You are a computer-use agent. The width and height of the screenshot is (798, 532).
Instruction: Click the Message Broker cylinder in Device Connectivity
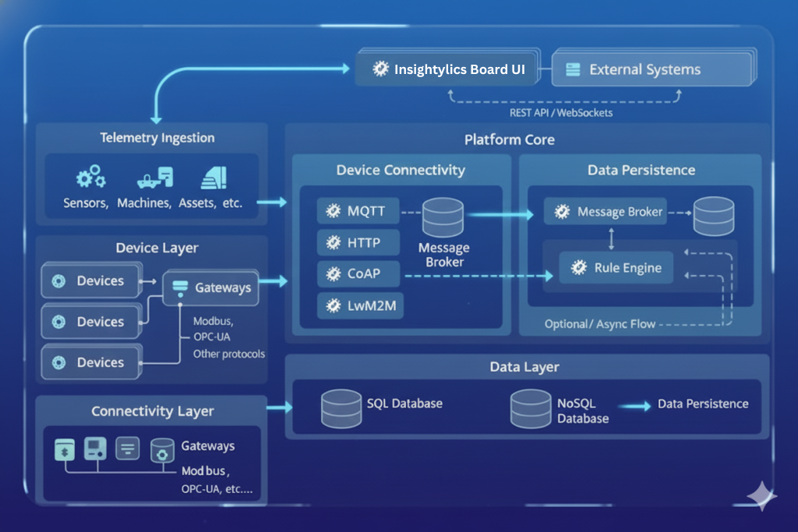(443, 217)
